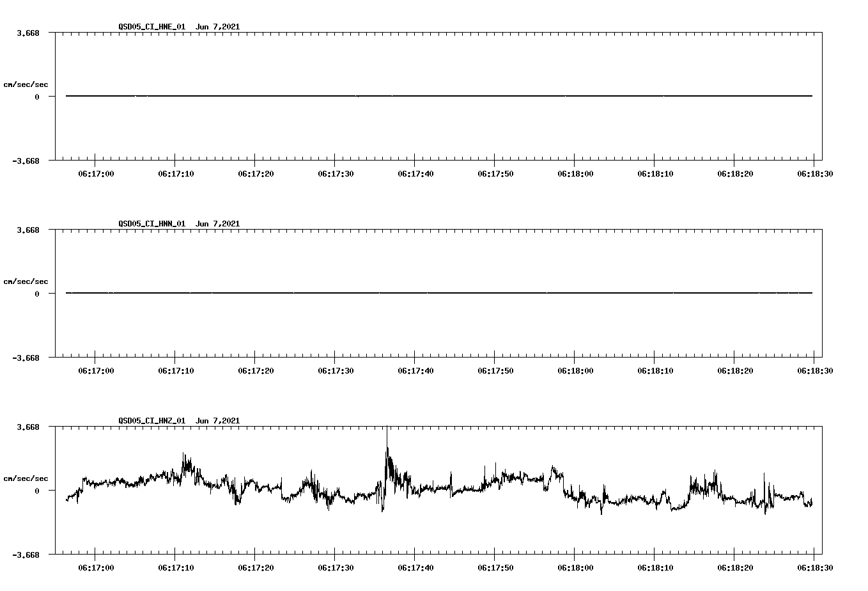
Task: Pick 06:18:20 timestamp on HNZ axis
Action: click(735, 567)
